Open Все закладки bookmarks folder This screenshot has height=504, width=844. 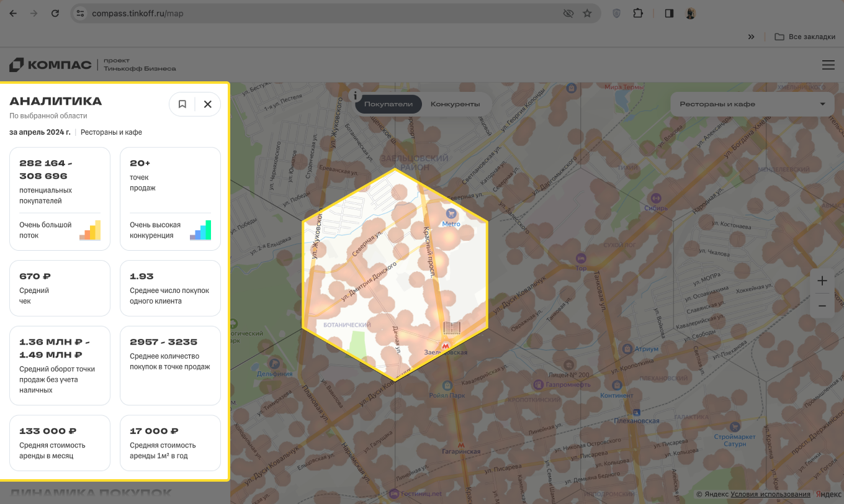805,37
